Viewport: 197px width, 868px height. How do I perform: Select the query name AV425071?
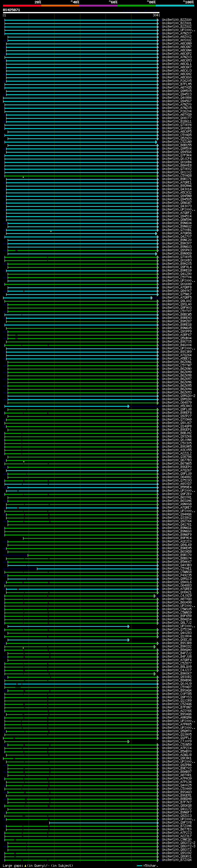coord(11,10)
